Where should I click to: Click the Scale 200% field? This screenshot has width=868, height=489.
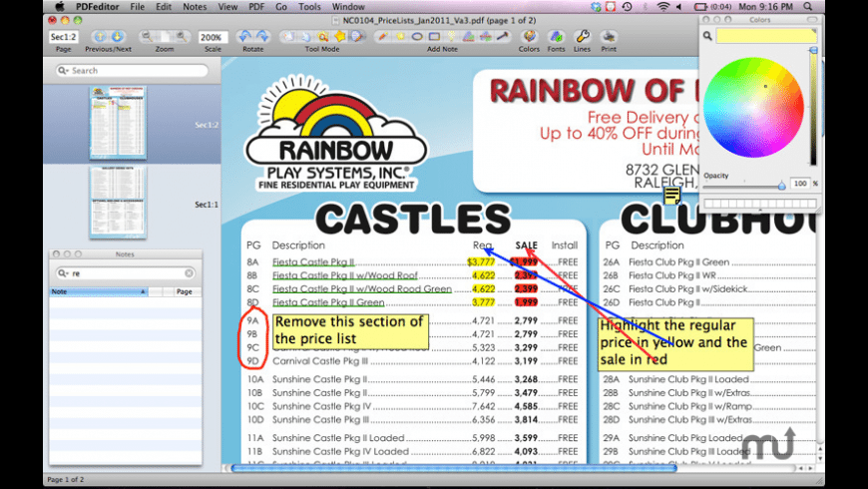[213, 37]
